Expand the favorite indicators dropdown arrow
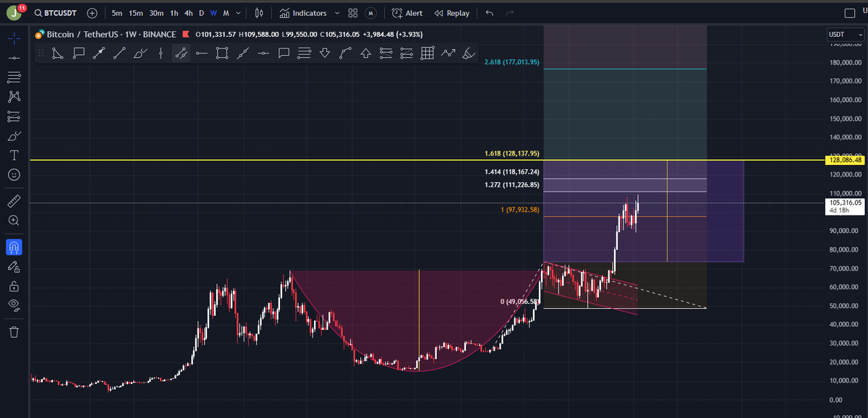 337,13
